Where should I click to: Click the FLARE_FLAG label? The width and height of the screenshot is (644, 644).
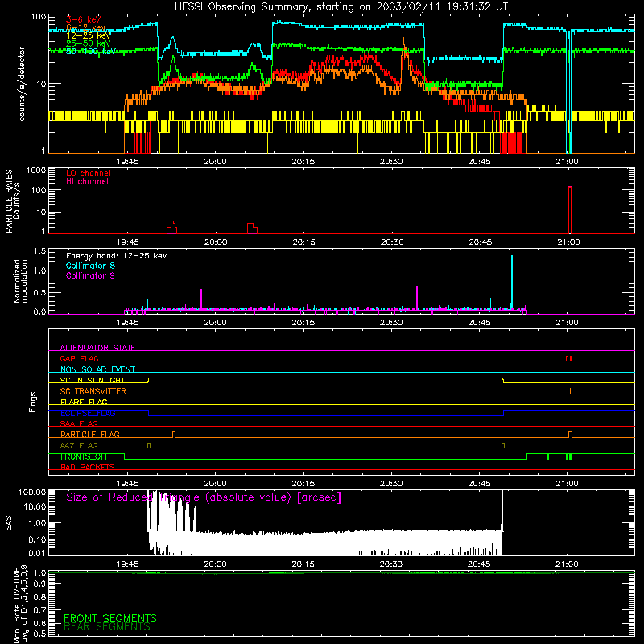[x=84, y=402]
